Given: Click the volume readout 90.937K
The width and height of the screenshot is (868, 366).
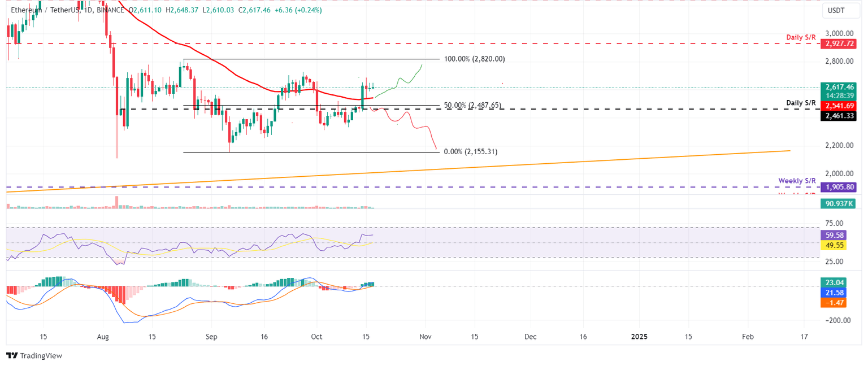Looking at the screenshot, I should pos(838,203).
